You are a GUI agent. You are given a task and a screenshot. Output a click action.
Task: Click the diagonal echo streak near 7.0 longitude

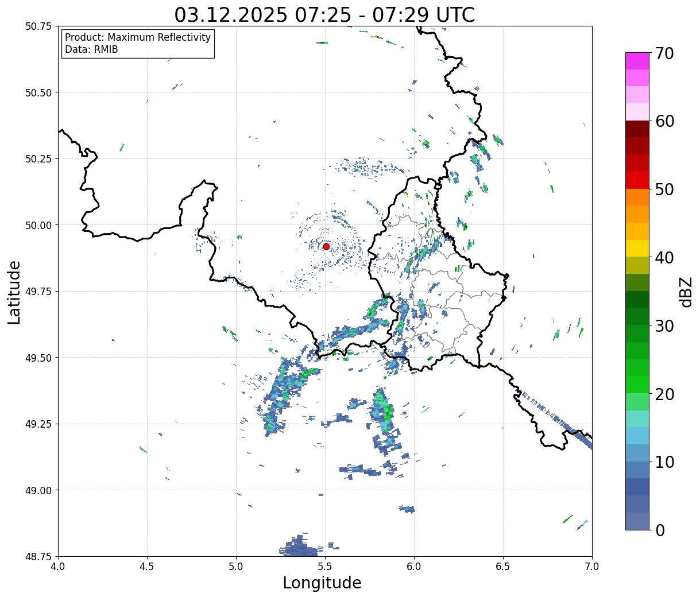[554, 418]
